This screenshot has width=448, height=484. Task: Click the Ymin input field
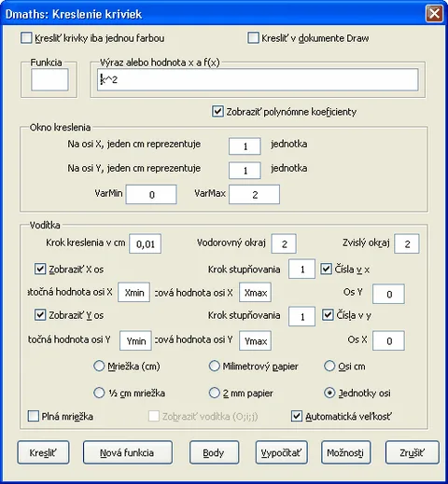[135, 340]
